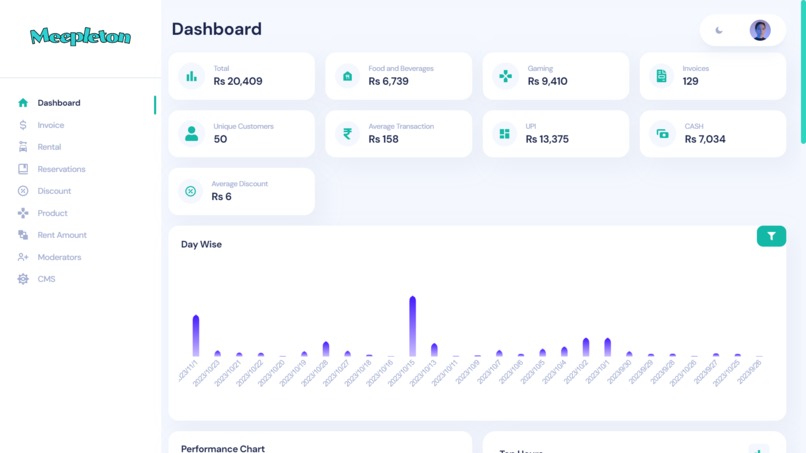This screenshot has width=806, height=453.
Task: Click the 2023/10/2 bar in Day Wise chart
Action: coord(586,347)
